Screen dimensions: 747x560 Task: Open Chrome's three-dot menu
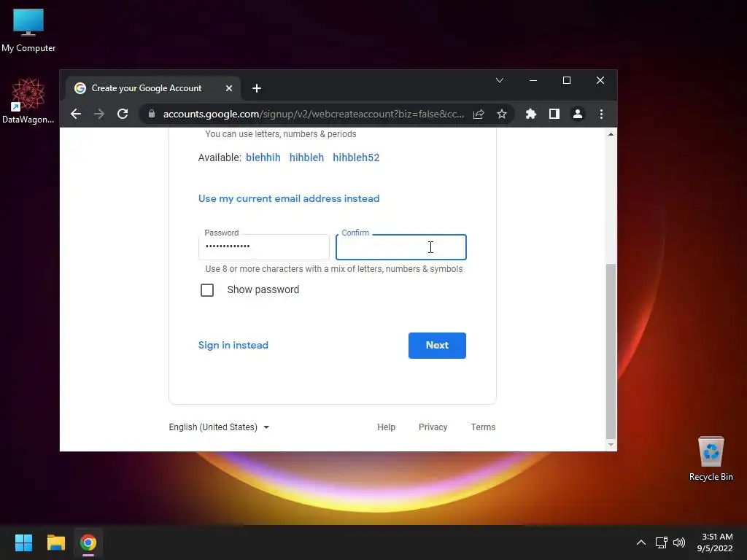coord(601,114)
